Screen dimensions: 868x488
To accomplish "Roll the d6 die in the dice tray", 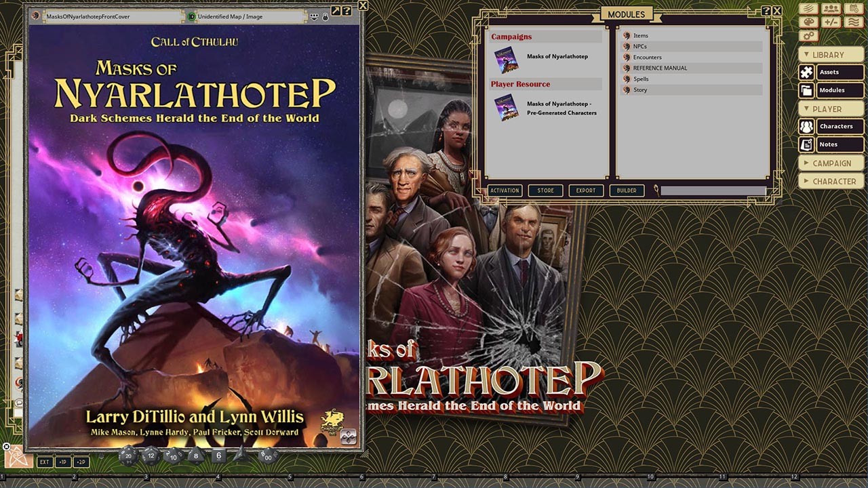I will click(218, 455).
